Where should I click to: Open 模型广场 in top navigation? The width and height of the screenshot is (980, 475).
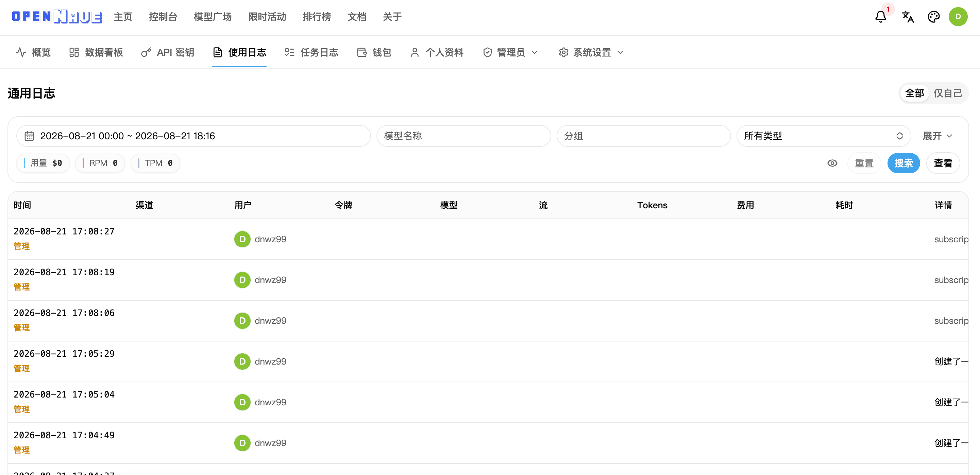click(213, 17)
